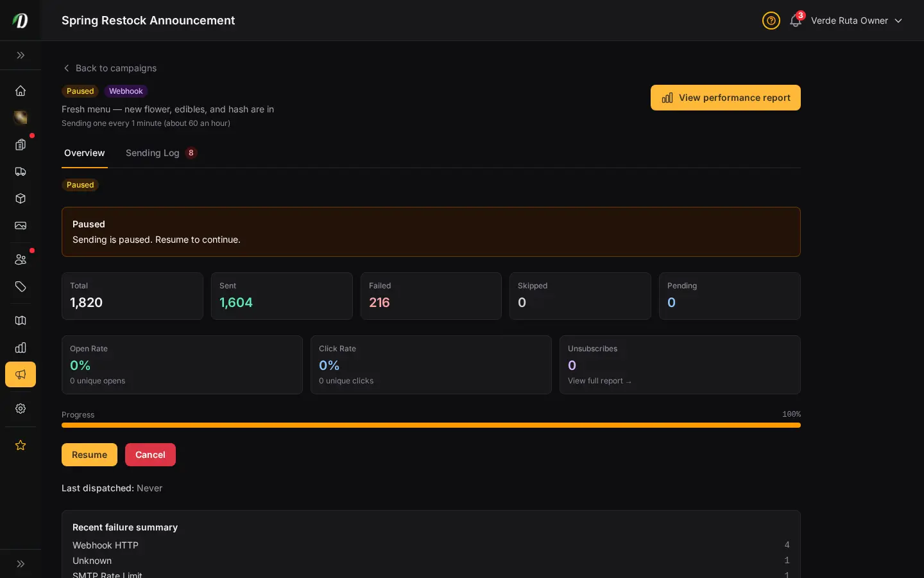924x578 pixels.
Task: Open the tag icon in the sidebar
Action: click(21, 286)
